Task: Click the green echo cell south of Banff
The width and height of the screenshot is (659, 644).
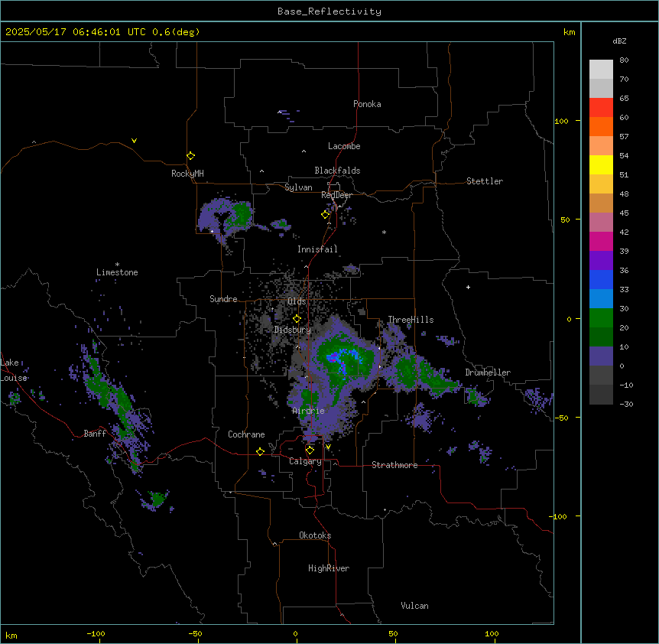Action: [158, 499]
